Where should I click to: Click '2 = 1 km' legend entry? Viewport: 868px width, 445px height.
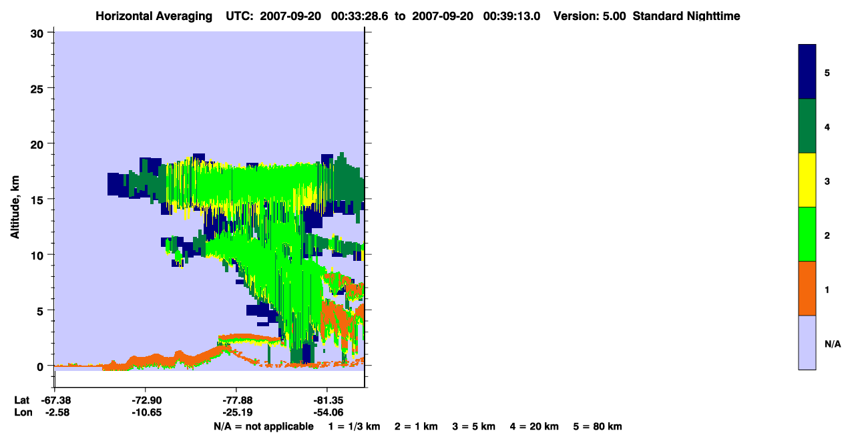[416, 427]
